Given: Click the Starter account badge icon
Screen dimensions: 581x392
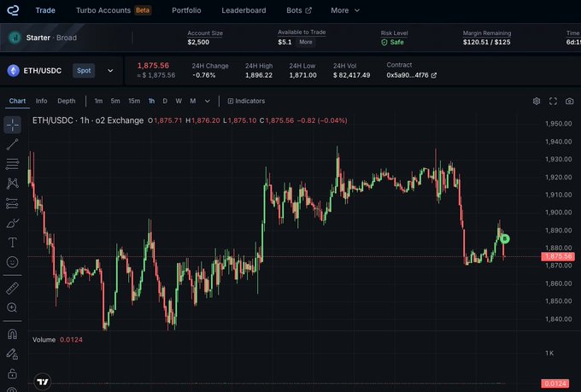Looking at the screenshot, I should coord(15,38).
